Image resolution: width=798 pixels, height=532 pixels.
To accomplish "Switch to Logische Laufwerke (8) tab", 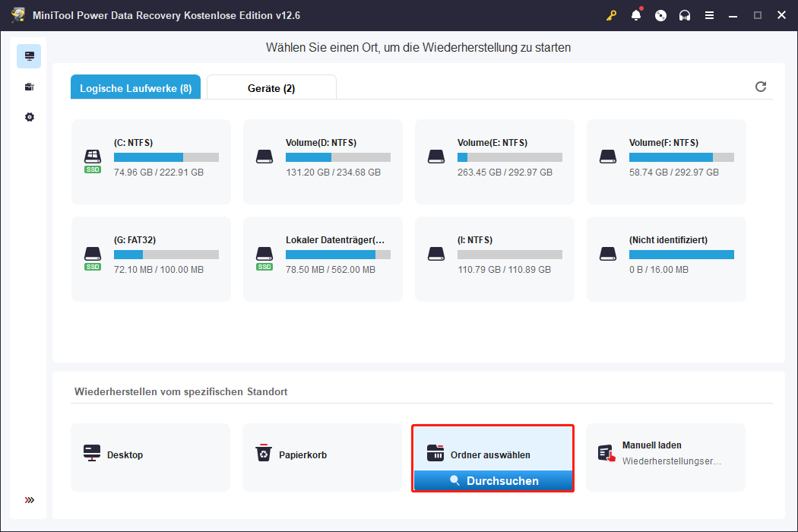I will coord(135,87).
